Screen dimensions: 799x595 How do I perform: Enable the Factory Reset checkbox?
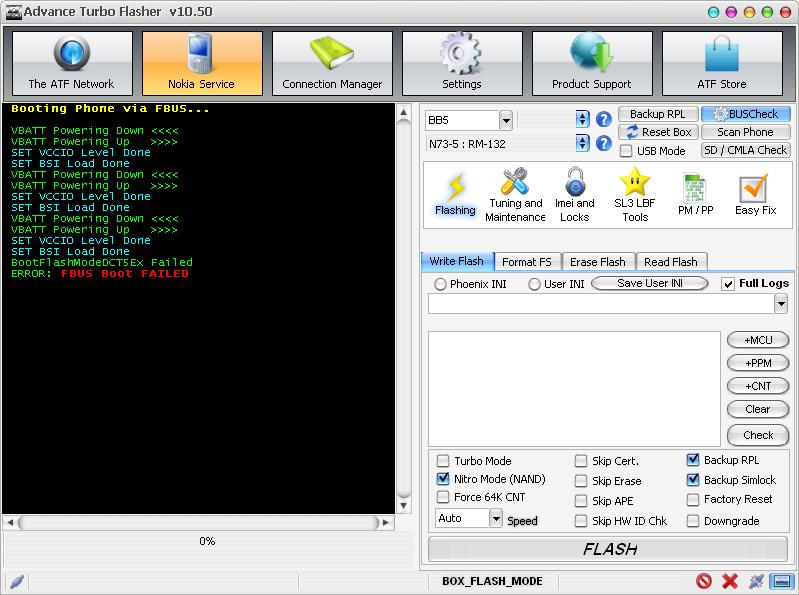tap(693, 499)
